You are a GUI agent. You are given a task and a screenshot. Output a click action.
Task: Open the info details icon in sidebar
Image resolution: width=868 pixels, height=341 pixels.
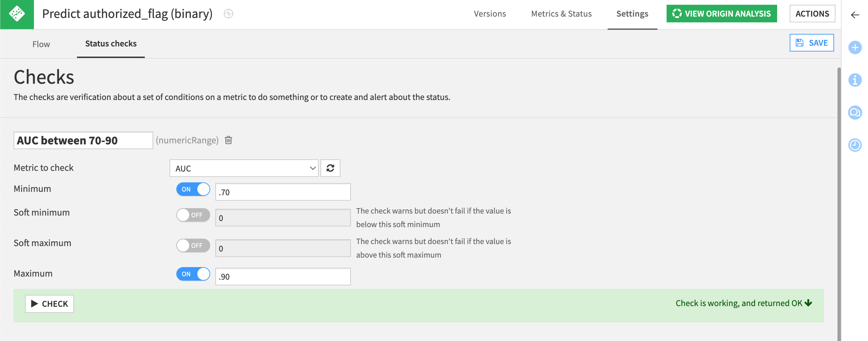(855, 80)
